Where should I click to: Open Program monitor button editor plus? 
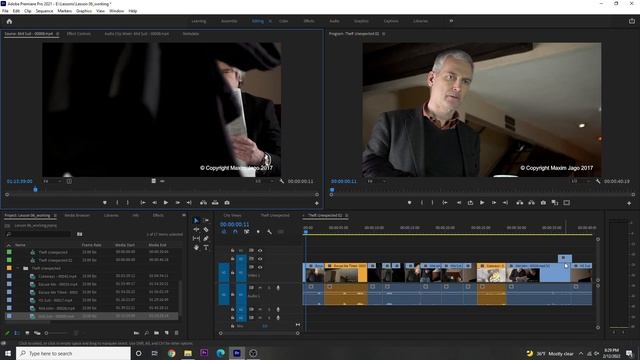629,202
